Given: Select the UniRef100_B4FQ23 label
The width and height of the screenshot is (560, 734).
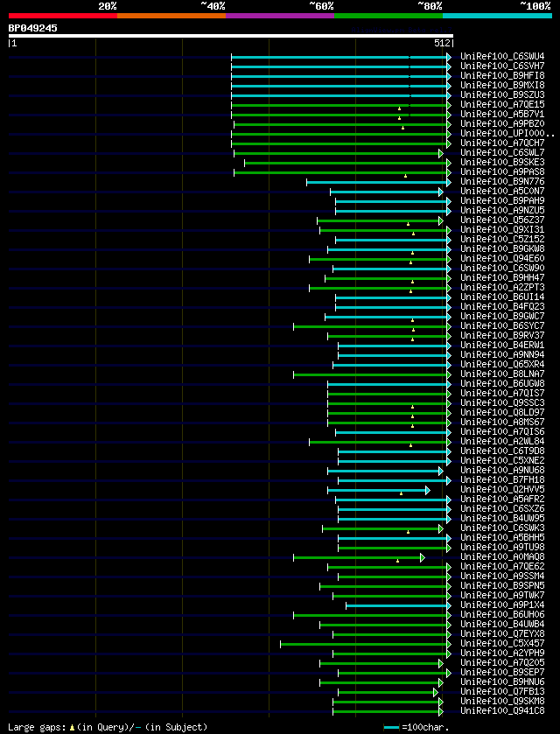Looking at the screenshot, I should point(502,306).
